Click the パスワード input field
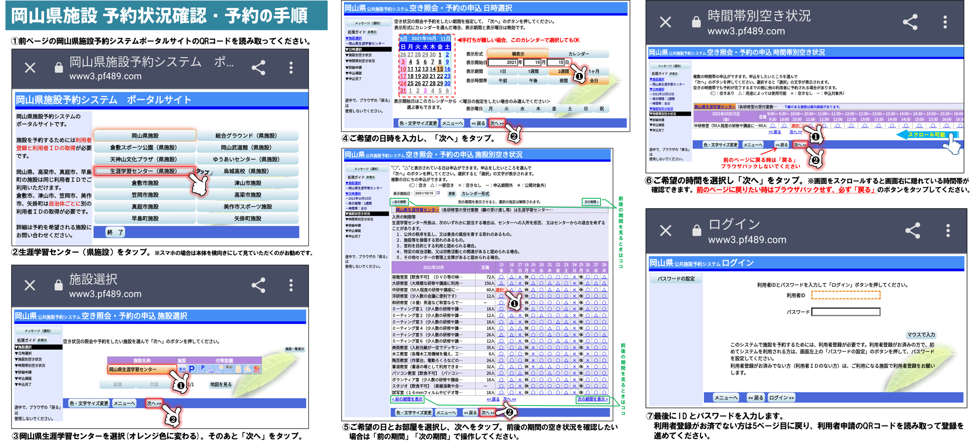The width and height of the screenshot is (980, 445). pyautogui.click(x=846, y=312)
